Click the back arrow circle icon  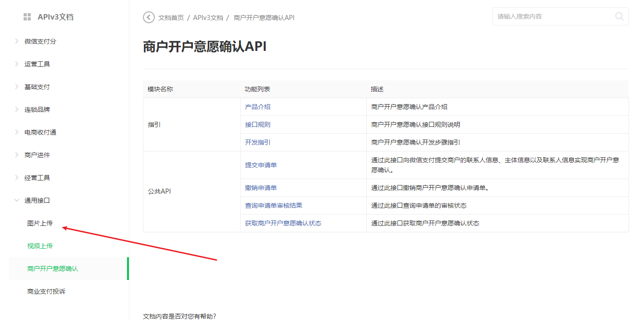(x=148, y=17)
